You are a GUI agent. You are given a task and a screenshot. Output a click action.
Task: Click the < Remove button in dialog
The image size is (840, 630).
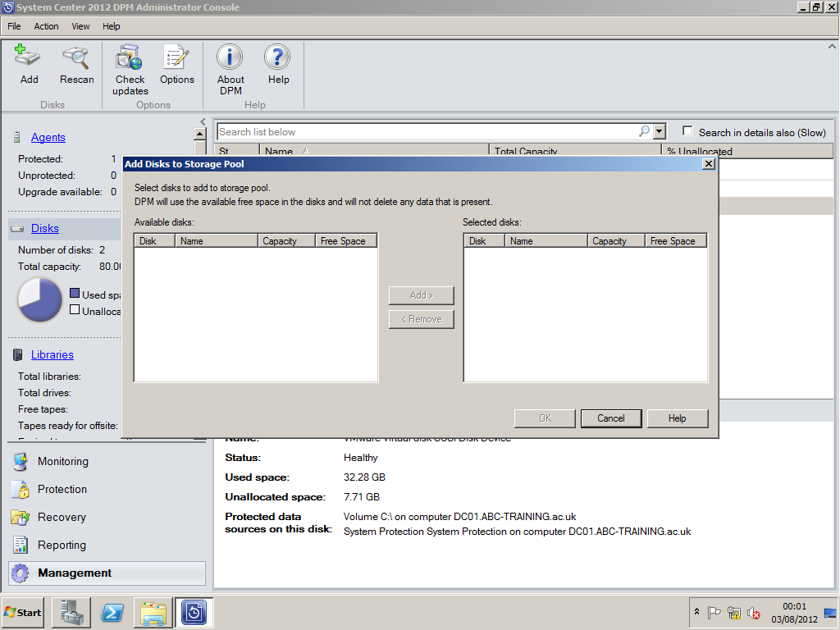pos(421,319)
